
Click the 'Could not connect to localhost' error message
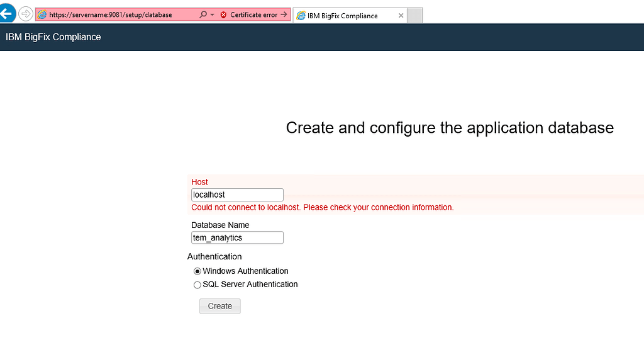click(323, 207)
